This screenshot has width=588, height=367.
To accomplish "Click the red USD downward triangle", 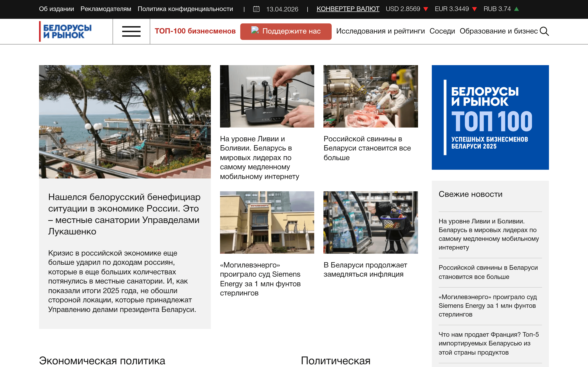I will (x=426, y=9).
